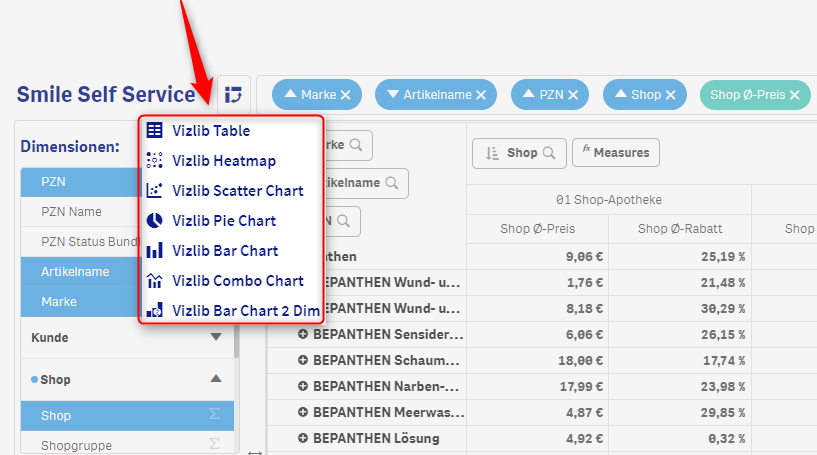Expand the Kunde dimension group
The height and width of the screenshot is (455, 817).
coord(216,338)
